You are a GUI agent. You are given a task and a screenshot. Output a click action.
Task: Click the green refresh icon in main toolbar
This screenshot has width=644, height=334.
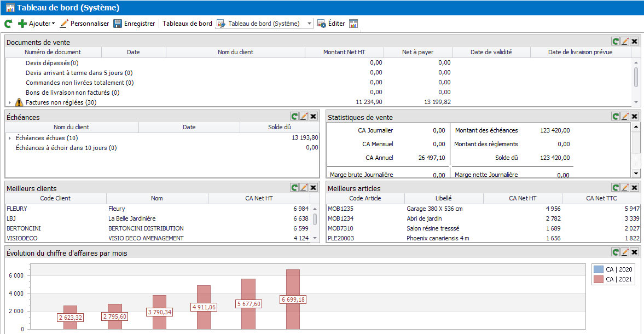(8, 24)
